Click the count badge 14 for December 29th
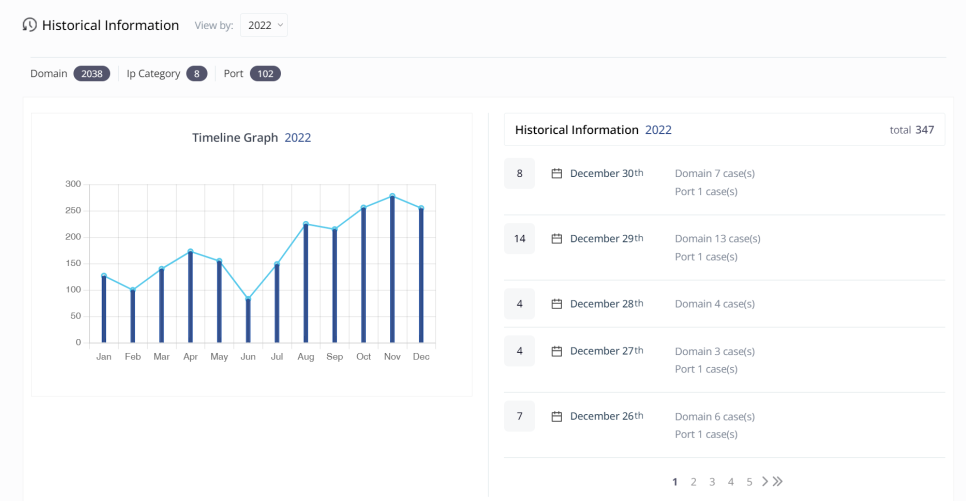The width and height of the screenshot is (966, 501). 519,238
